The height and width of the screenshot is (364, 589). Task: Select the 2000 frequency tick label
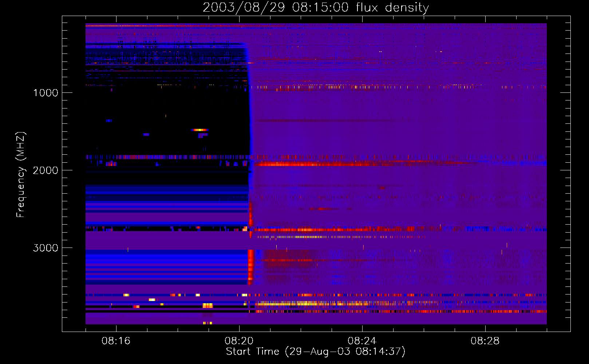(x=46, y=170)
